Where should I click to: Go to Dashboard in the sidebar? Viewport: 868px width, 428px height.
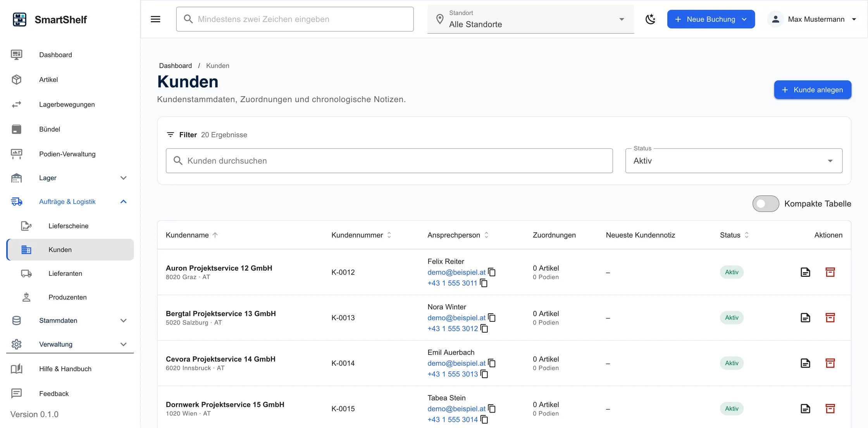tap(70, 55)
